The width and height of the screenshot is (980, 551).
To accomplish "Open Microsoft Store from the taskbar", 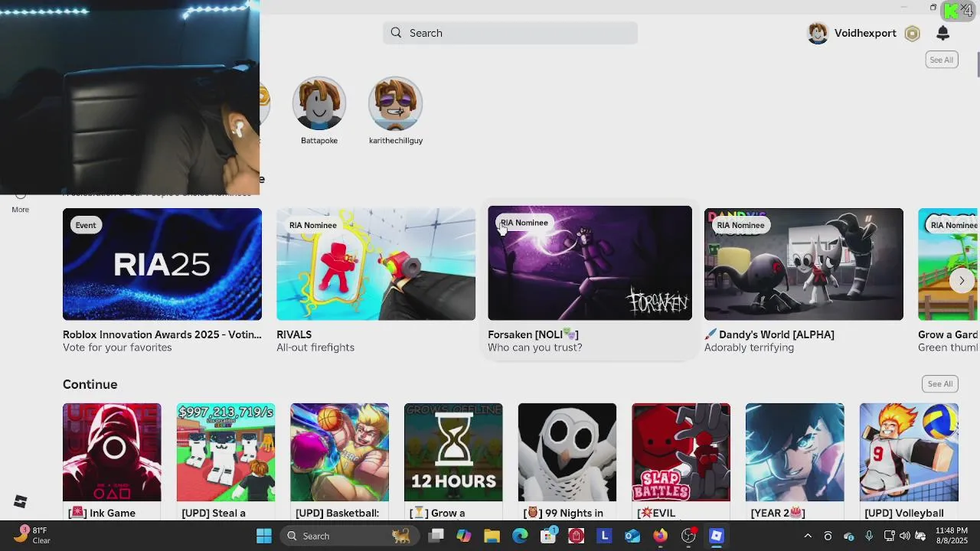I will tap(548, 536).
